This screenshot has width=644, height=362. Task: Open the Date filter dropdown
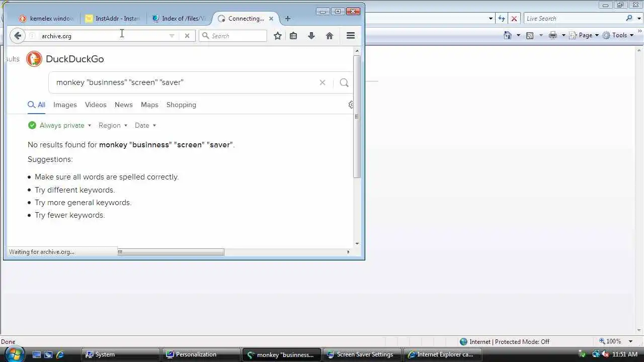click(x=145, y=125)
